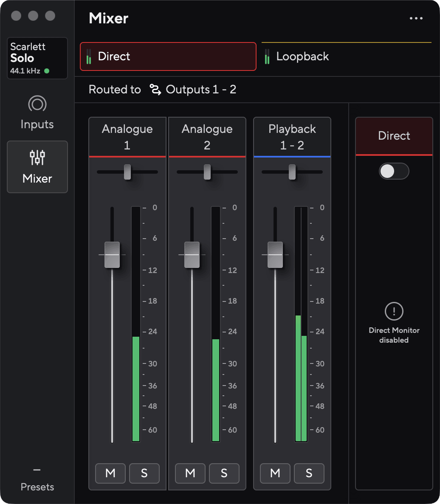Switch to the Loopback mix tab

347,56
